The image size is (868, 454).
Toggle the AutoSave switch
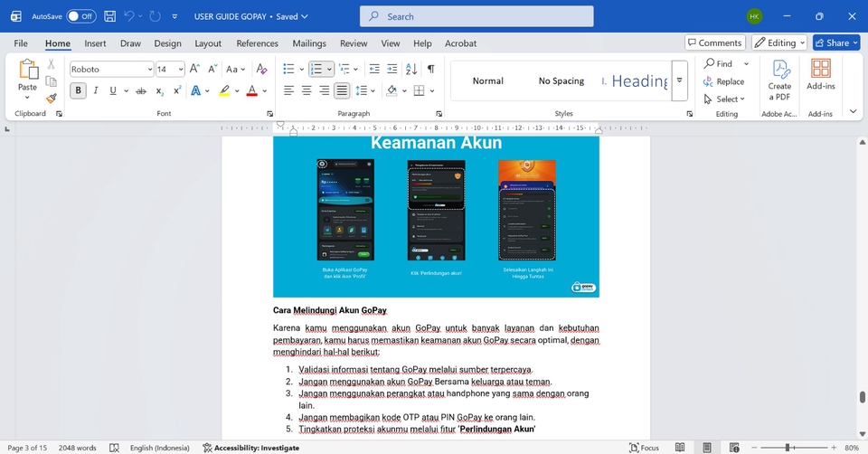coord(80,16)
